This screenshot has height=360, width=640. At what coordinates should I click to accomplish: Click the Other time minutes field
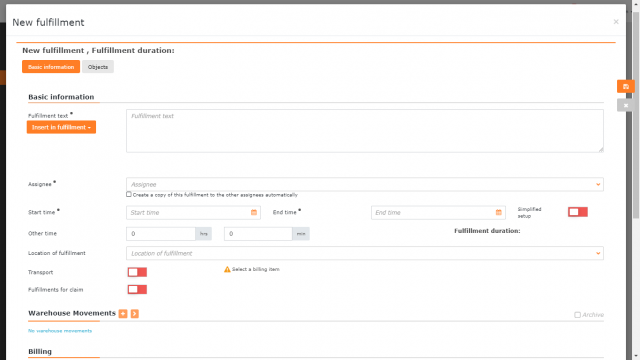(x=258, y=234)
